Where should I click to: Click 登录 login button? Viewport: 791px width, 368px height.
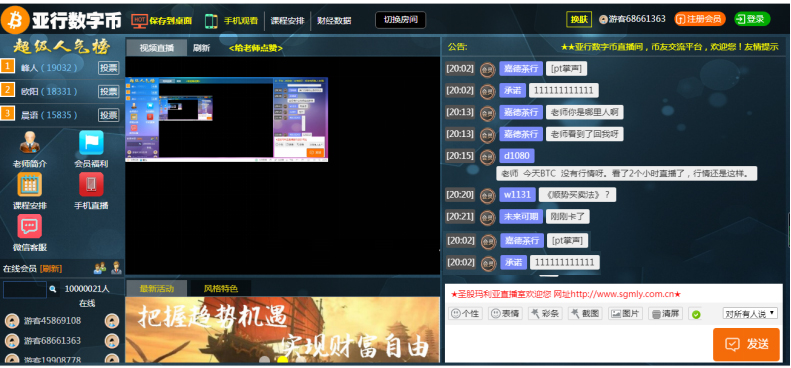click(752, 19)
